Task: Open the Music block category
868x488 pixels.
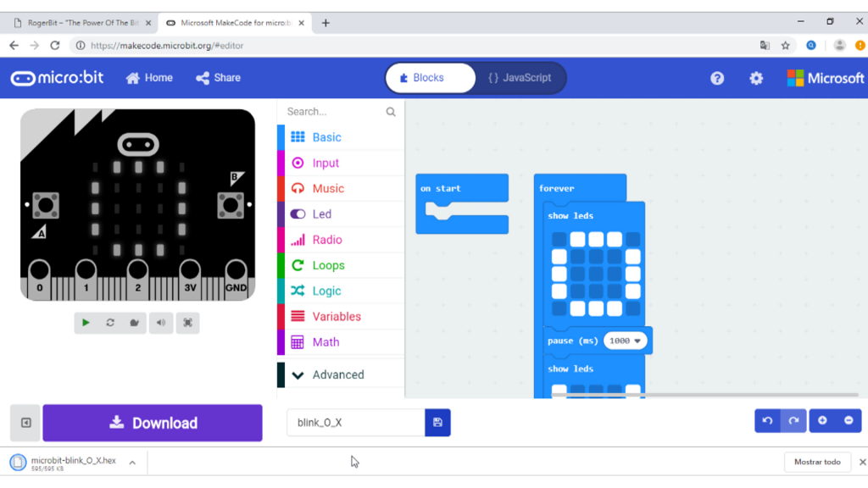Action: coord(330,188)
